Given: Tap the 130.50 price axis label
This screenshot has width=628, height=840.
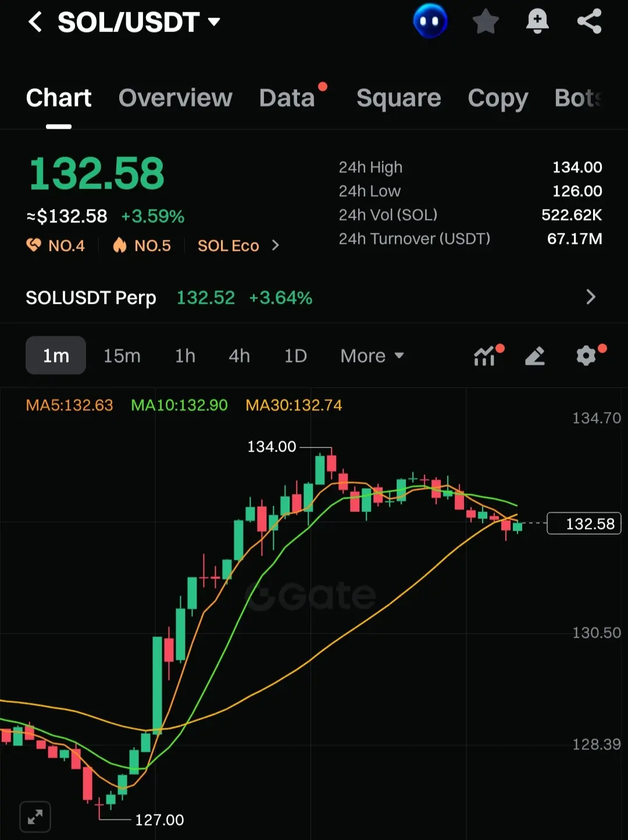Looking at the screenshot, I should (x=597, y=632).
